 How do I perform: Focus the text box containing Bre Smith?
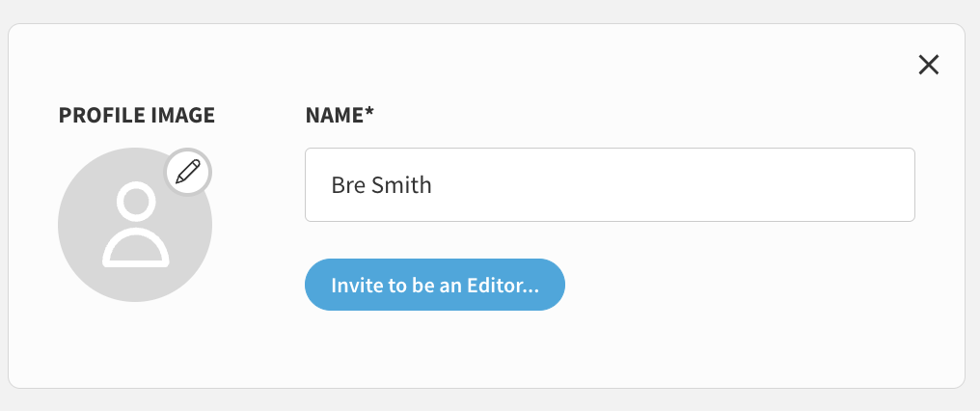[610, 184]
